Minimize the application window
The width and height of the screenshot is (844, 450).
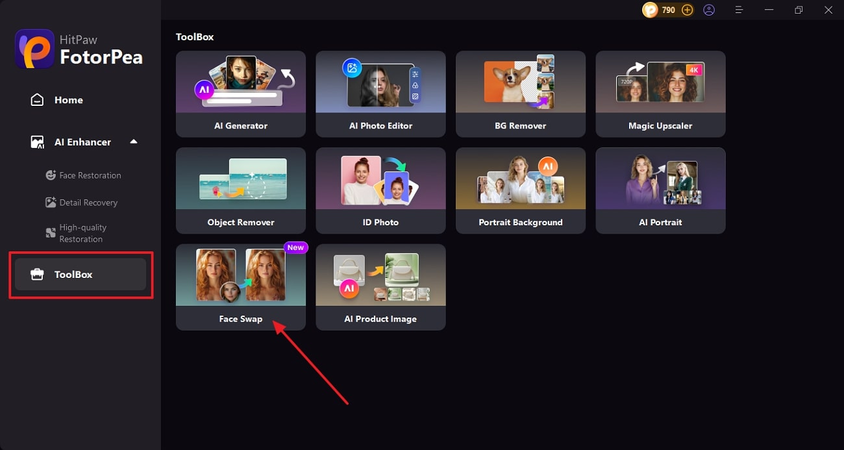[769, 10]
